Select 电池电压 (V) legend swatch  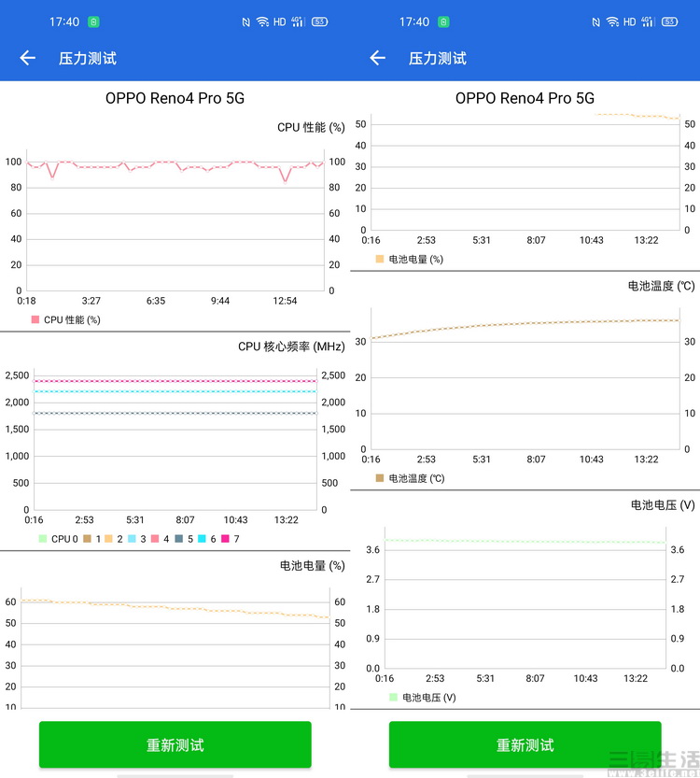(x=394, y=697)
